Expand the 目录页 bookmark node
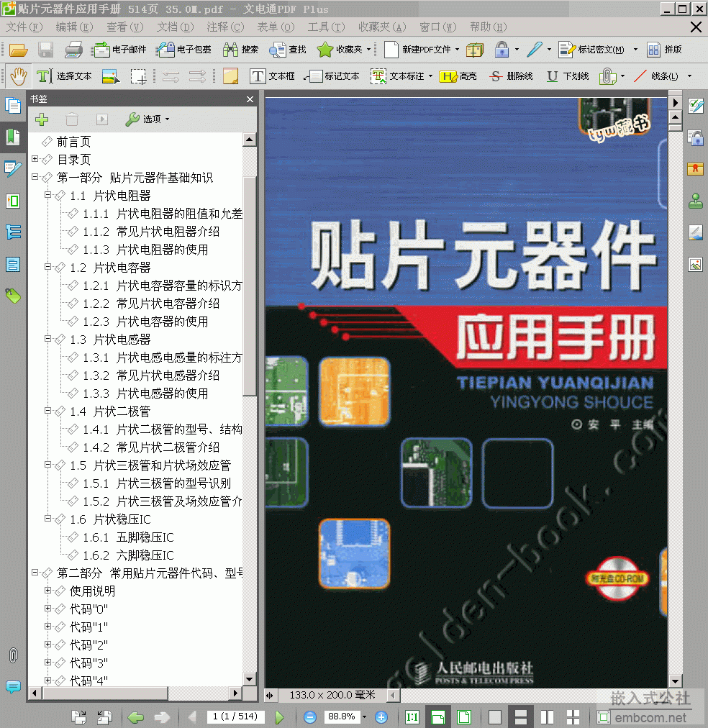This screenshot has width=708, height=728. (x=35, y=159)
